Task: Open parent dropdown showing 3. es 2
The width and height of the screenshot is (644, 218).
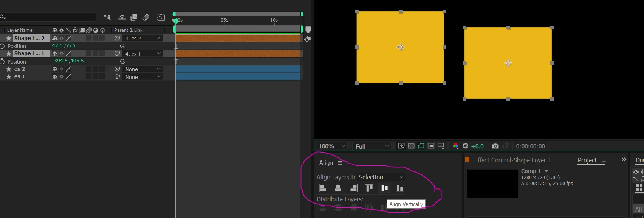Action: (x=143, y=38)
